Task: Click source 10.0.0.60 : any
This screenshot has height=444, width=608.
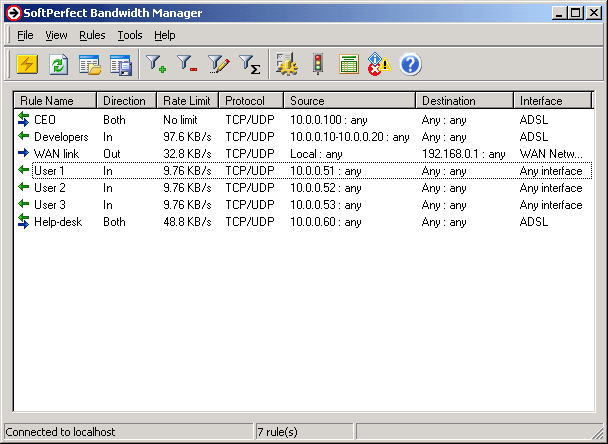Action: tap(326, 222)
